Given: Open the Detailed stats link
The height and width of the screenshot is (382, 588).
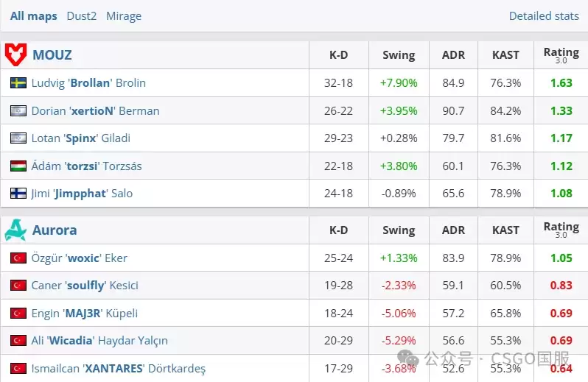Looking at the screenshot, I should point(544,16).
